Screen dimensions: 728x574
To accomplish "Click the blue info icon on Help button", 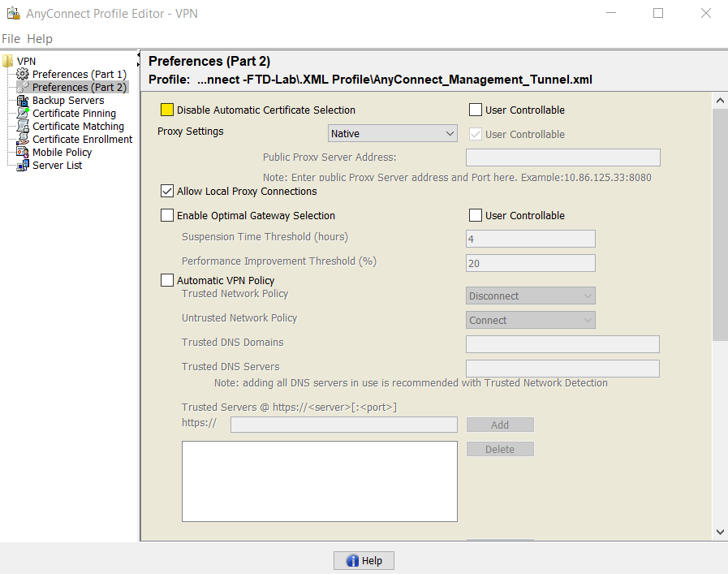I will pyautogui.click(x=352, y=560).
